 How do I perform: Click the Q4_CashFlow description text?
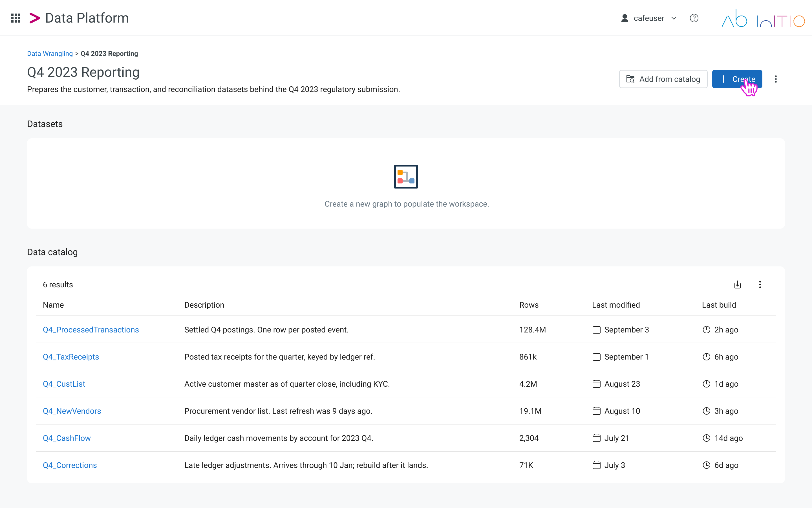coord(279,438)
